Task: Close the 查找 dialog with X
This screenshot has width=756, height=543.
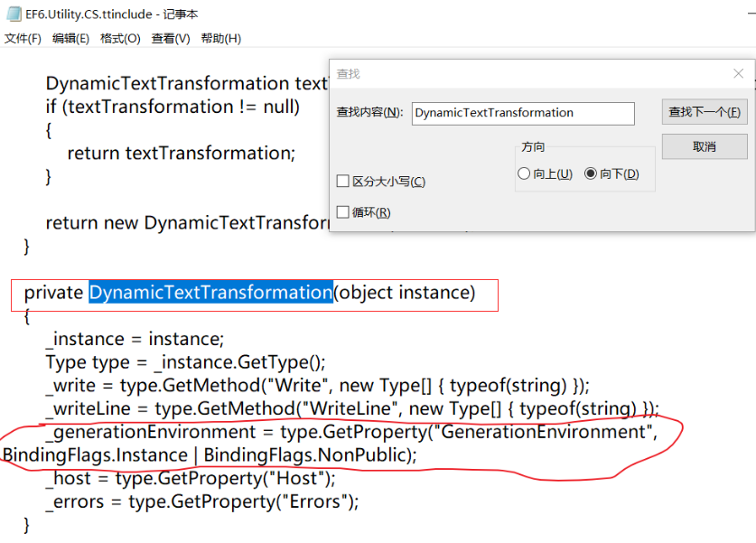Action: coord(739,73)
